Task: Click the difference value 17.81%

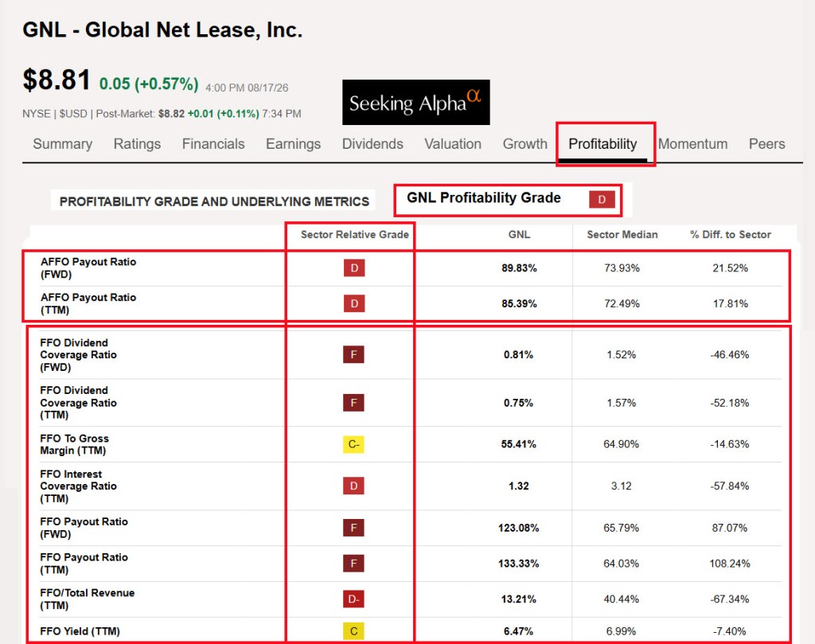Action: point(731,303)
